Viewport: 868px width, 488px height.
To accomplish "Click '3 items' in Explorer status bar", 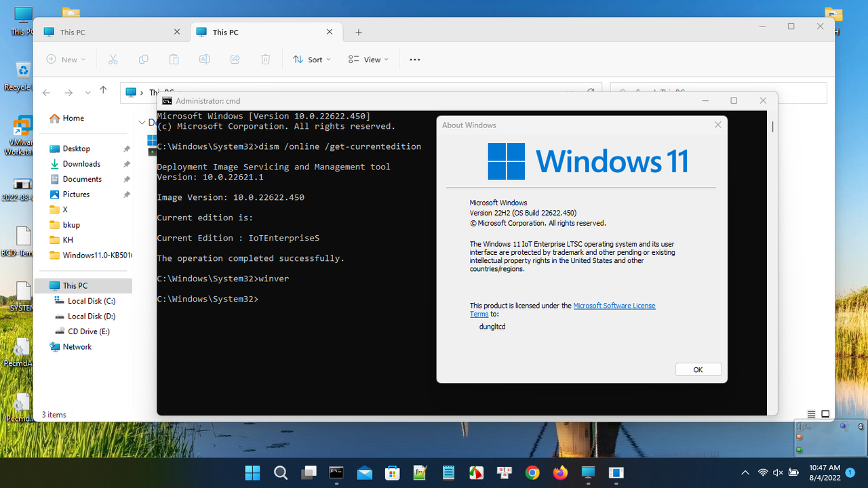I will pos(54,415).
